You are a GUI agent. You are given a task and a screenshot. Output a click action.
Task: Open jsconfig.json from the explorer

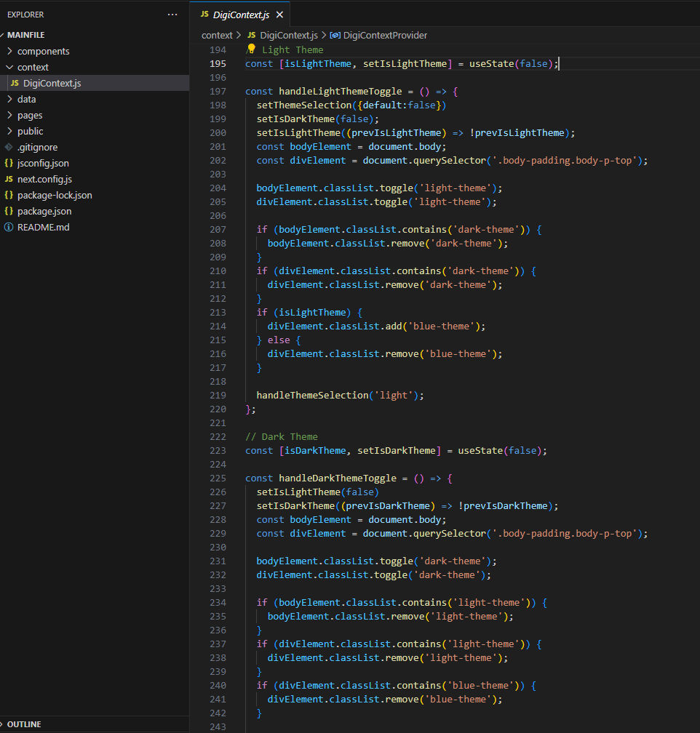43,163
